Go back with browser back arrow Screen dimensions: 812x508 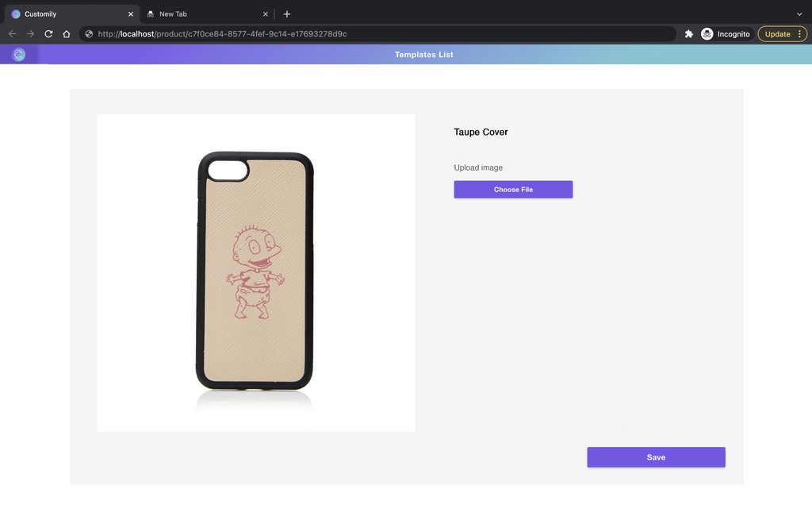click(x=13, y=33)
